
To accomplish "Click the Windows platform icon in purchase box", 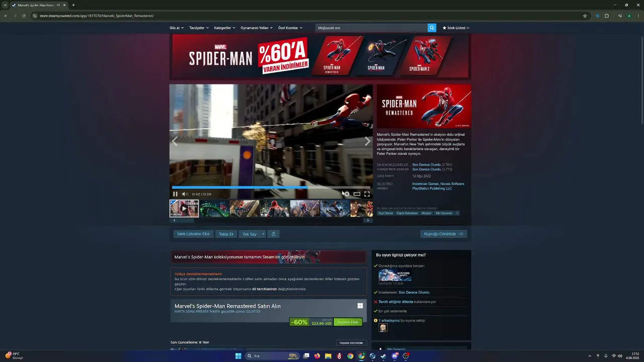I will pyautogui.click(x=360, y=306).
